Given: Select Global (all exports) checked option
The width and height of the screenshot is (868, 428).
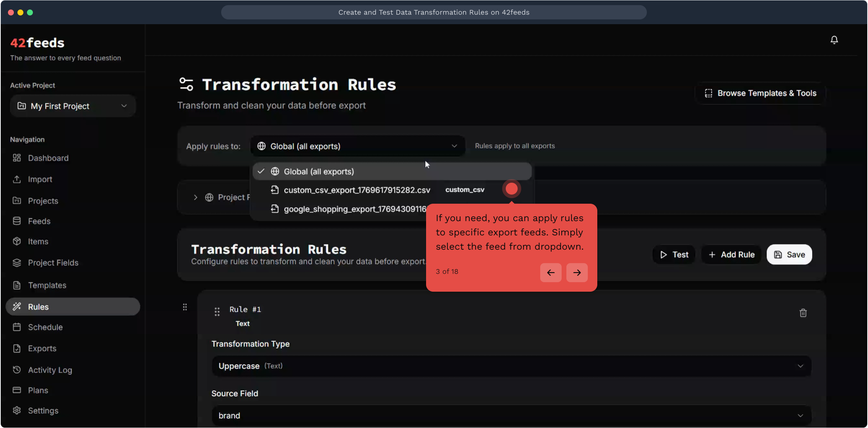Looking at the screenshot, I should 318,172.
